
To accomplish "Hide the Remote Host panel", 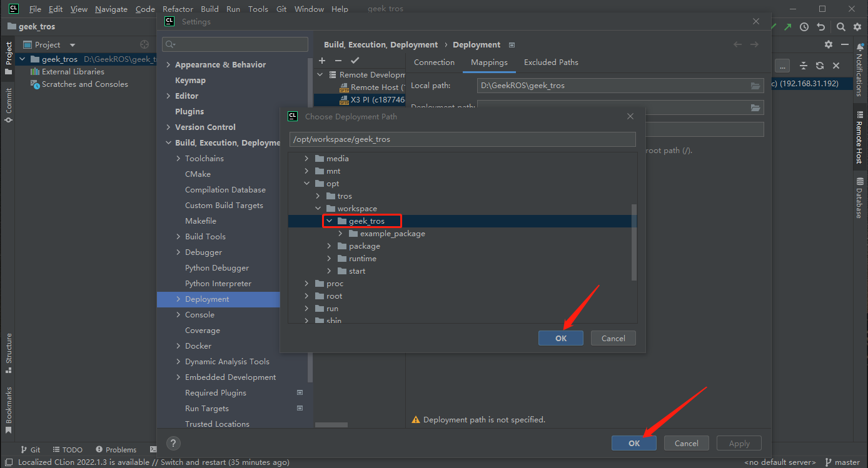I will click(844, 44).
